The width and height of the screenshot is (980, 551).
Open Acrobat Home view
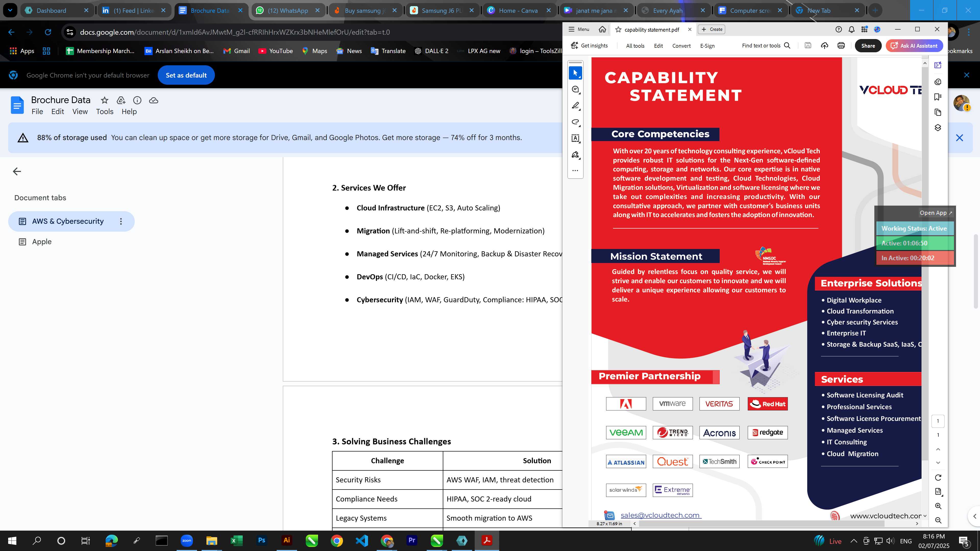point(602,29)
